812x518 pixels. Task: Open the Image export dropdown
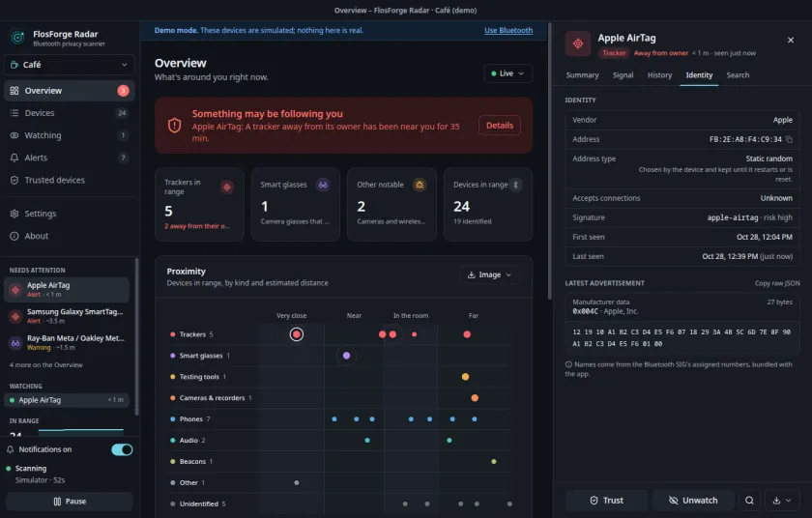(x=489, y=274)
